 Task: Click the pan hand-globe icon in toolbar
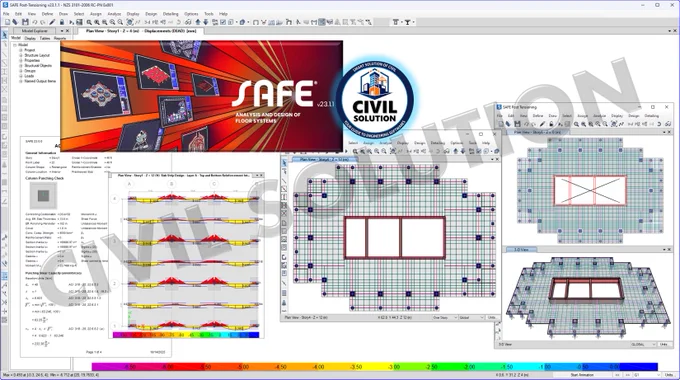tap(130, 22)
